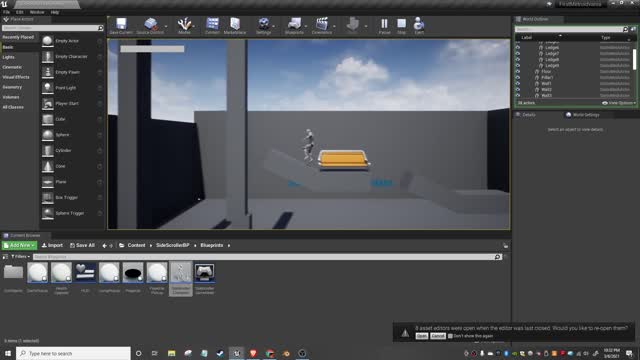Choose the Cone shape icon
This screenshot has height=360, width=640.
click(x=48, y=166)
